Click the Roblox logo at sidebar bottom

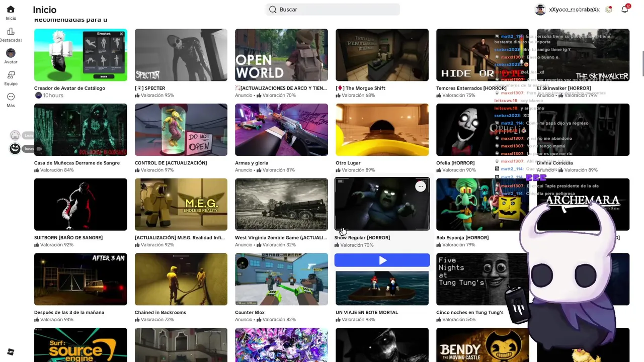pos(11,352)
